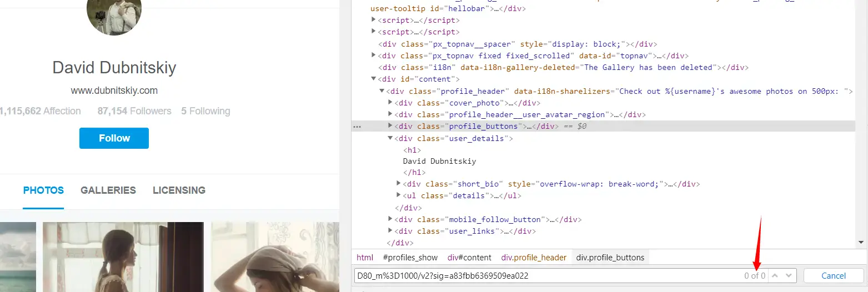
Task: Open the PHOTOS tab
Action: tap(43, 190)
